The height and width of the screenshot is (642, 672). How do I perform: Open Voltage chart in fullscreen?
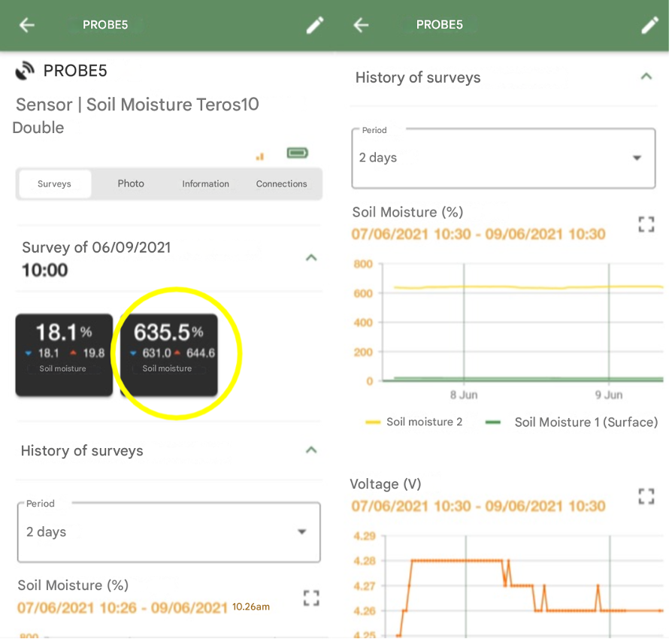click(x=646, y=496)
